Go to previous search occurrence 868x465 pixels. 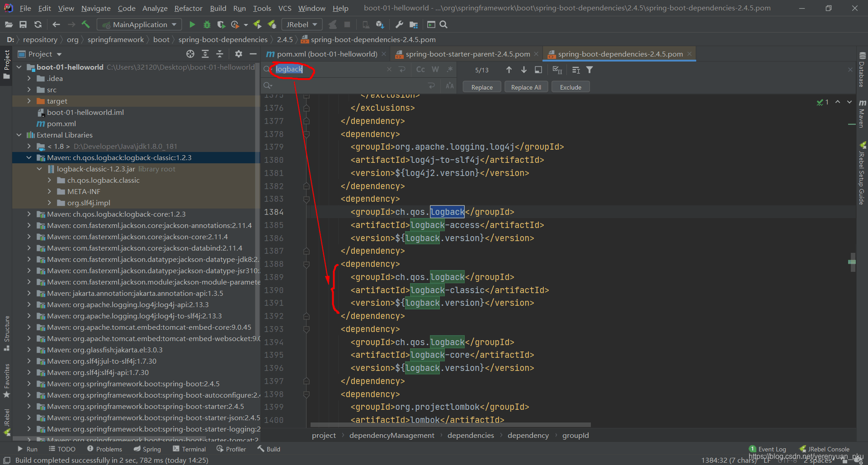pos(509,70)
